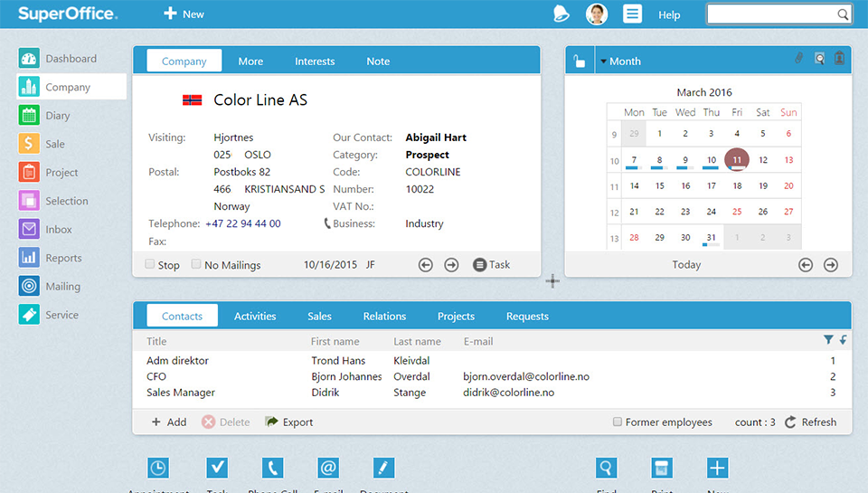This screenshot has width=868, height=493.
Task: Switch to the Interests tab
Action: point(315,62)
